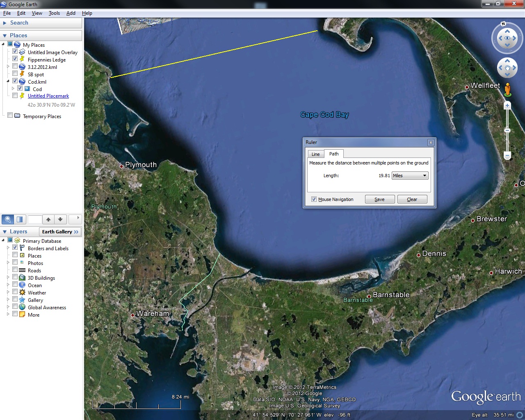Select the search places magnifier icon

pyautogui.click(x=7, y=219)
